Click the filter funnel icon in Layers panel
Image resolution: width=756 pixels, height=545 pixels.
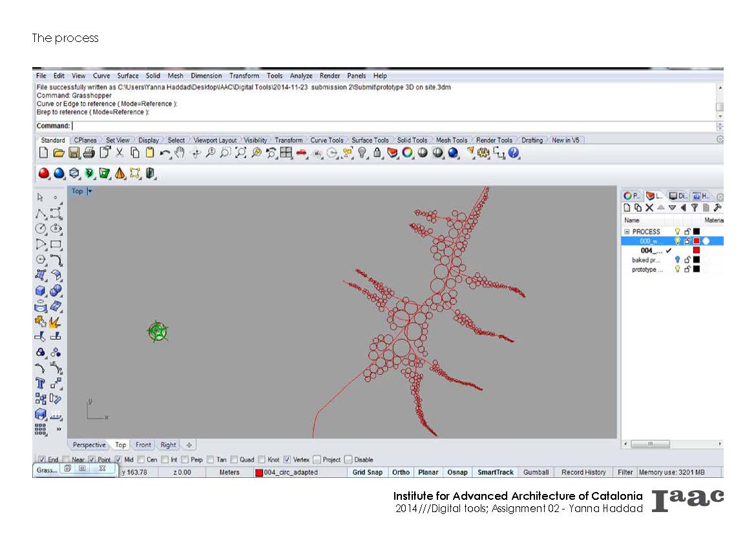pos(695,208)
